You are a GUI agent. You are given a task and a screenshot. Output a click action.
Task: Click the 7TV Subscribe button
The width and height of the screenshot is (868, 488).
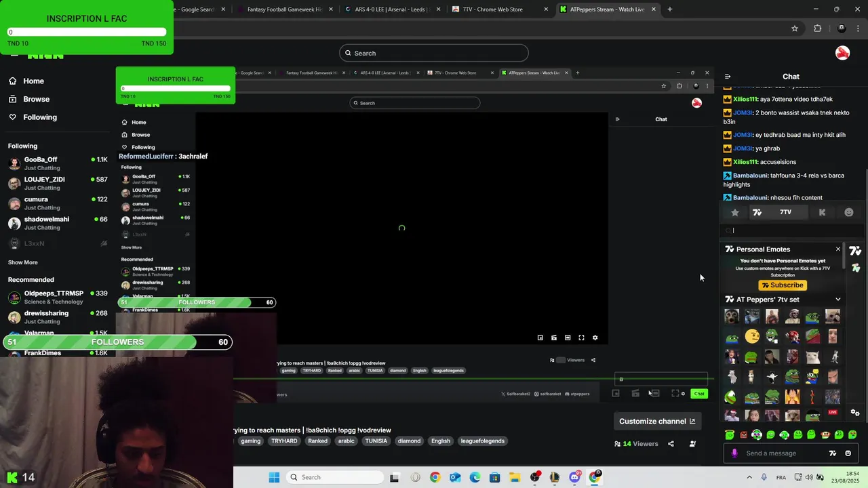coord(783,285)
